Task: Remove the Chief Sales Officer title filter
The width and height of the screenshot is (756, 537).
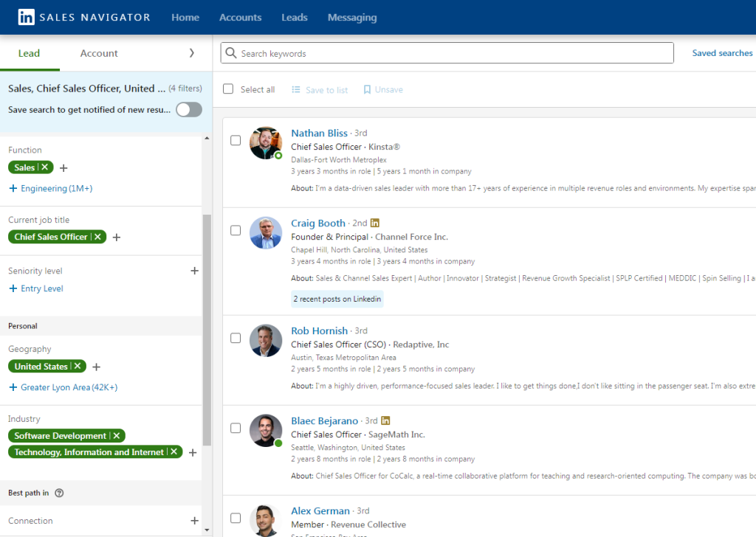Action: point(97,237)
